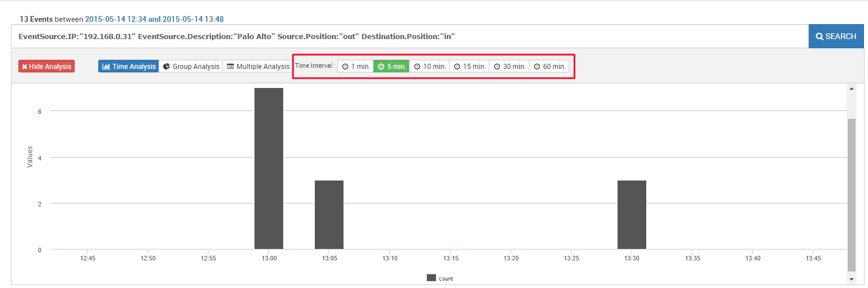Select the 10 min. time interval
The width and height of the screenshot is (868, 288).
pyautogui.click(x=430, y=67)
